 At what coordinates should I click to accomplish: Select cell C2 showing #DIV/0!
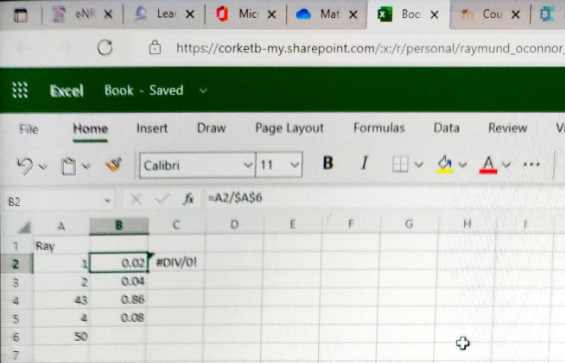coord(177,262)
